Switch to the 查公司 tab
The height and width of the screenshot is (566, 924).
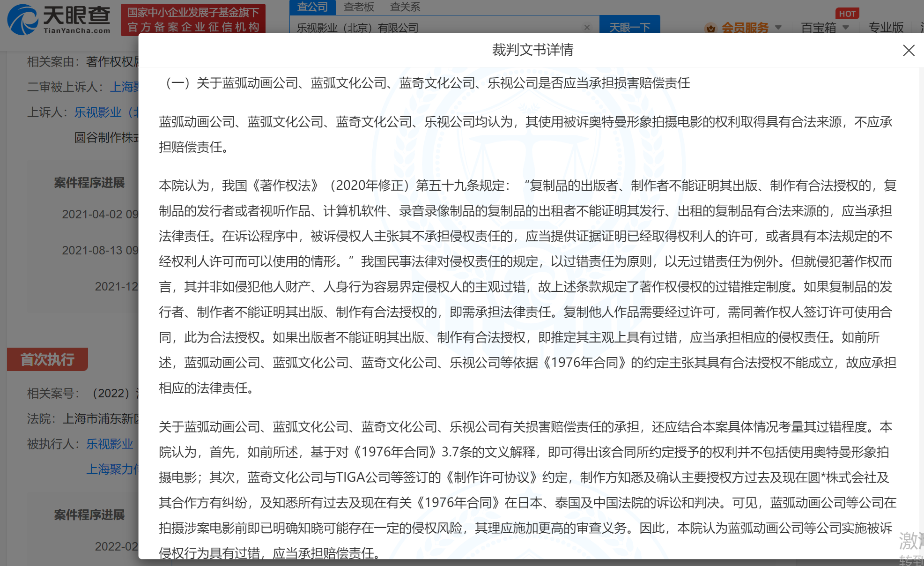click(312, 7)
